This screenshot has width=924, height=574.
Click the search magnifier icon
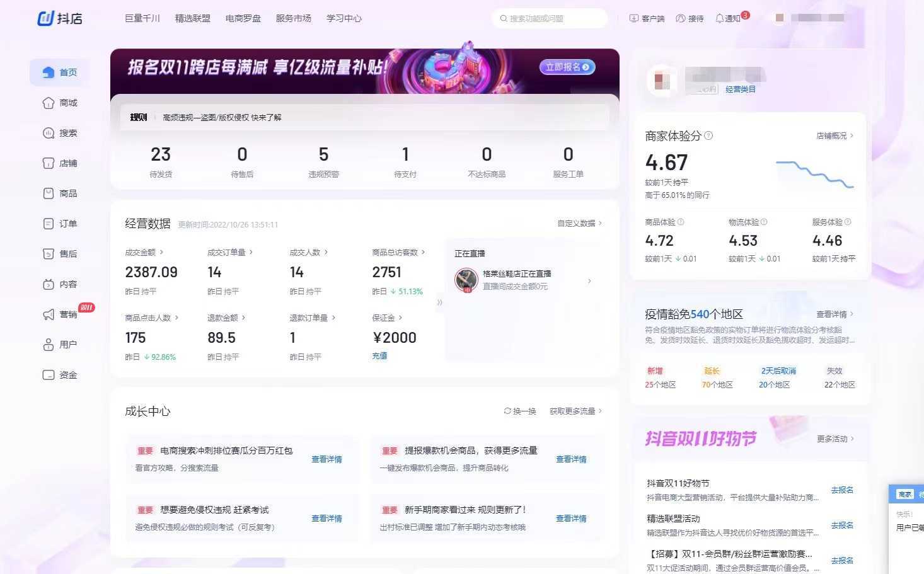[x=504, y=18]
